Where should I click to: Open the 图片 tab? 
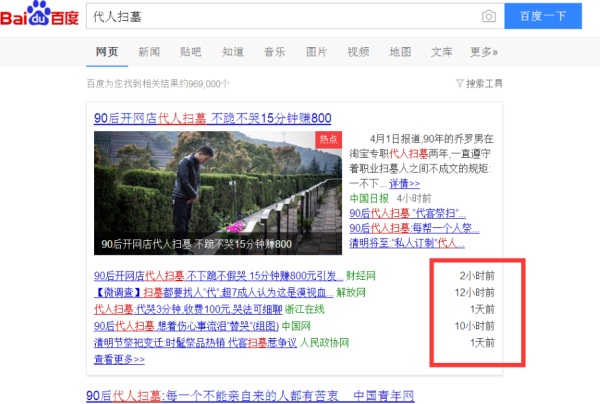coord(316,52)
